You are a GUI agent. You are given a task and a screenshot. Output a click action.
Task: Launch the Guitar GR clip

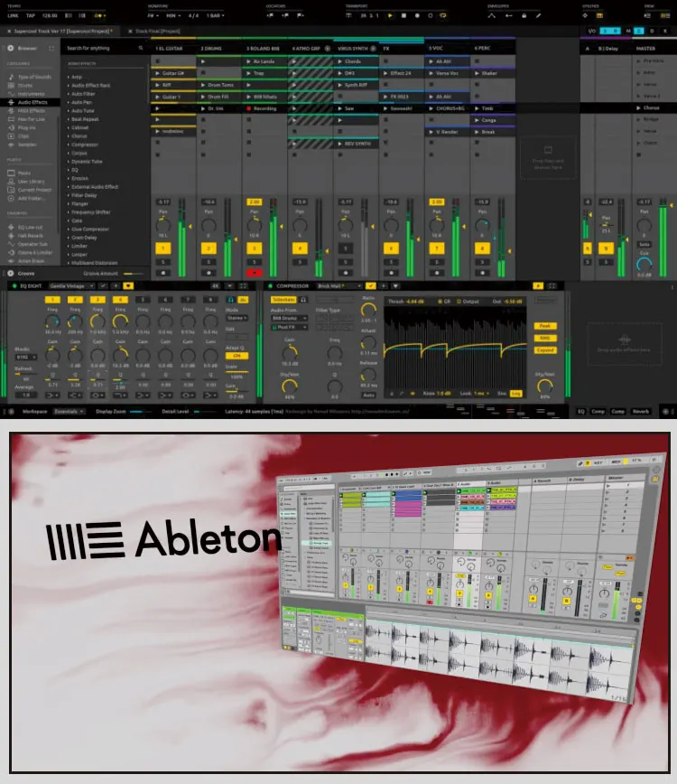click(174, 72)
